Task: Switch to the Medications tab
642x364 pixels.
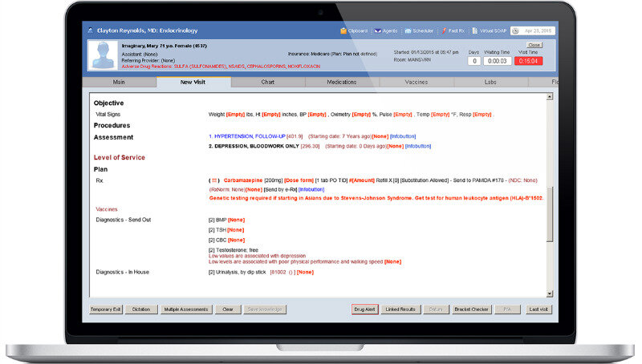Action: pyautogui.click(x=341, y=82)
